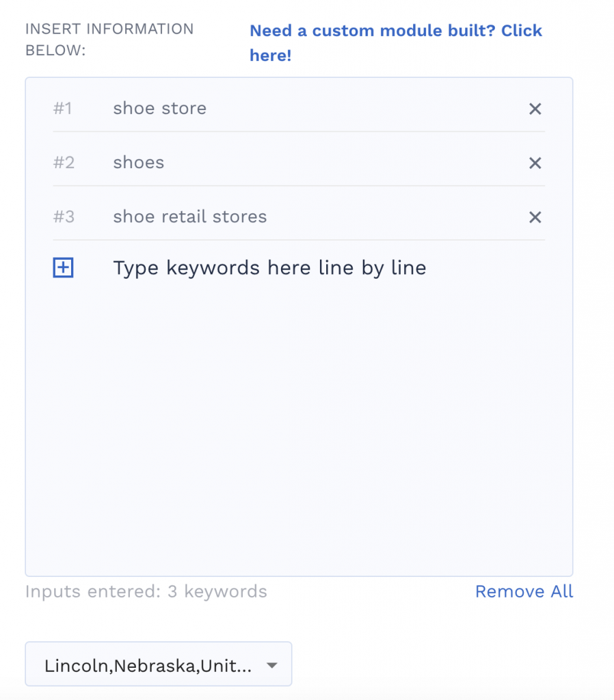Remove "shoe retail stores" via its X icon
This screenshot has width=614, height=700.
coord(535,217)
